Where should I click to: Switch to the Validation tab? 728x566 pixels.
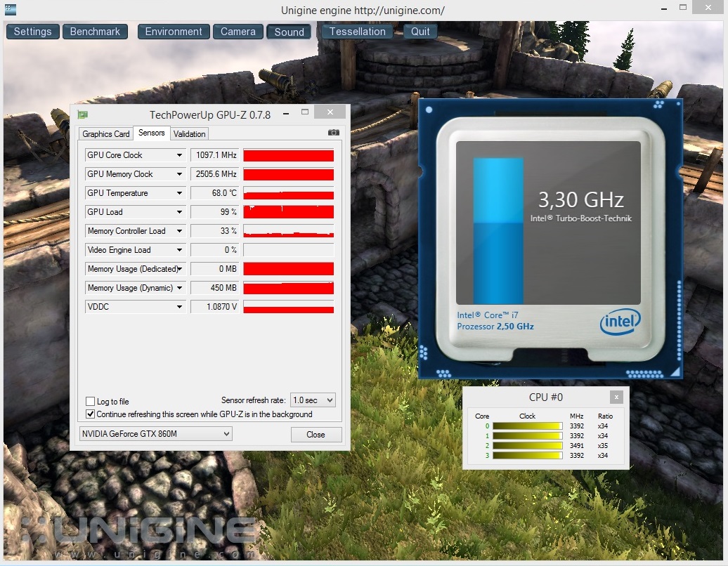(190, 133)
